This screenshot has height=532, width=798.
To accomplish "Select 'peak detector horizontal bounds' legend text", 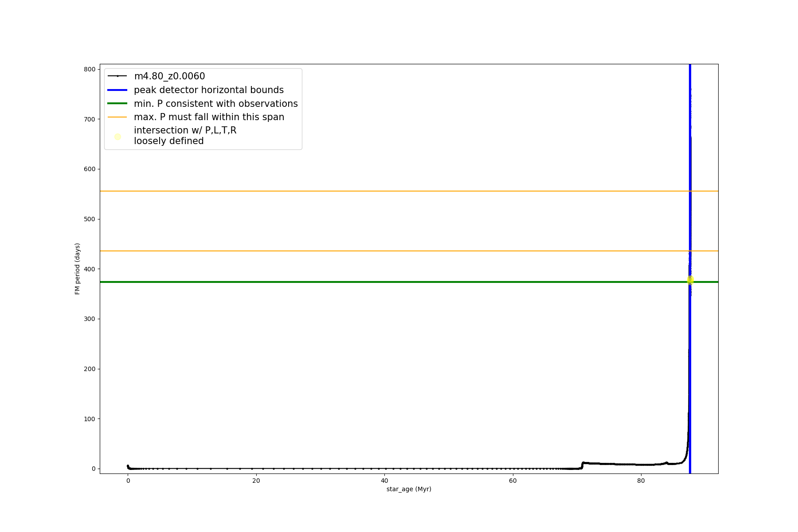I will (208, 90).
